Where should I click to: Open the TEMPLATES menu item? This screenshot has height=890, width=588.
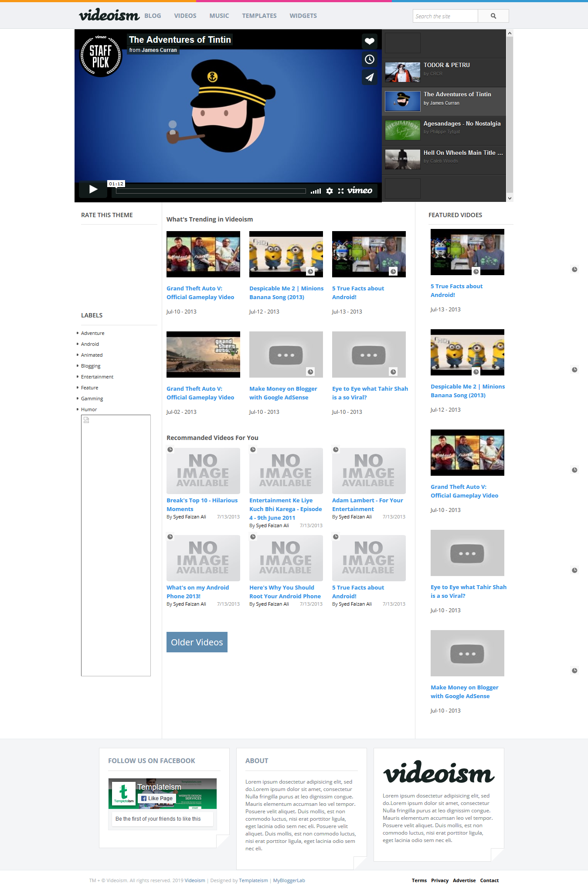click(259, 16)
